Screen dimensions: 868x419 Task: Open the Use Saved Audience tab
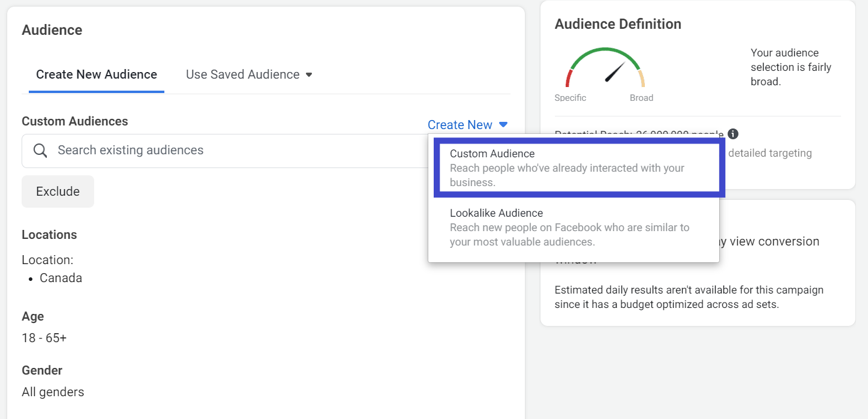pyautogui.click(x=242, y=75)
